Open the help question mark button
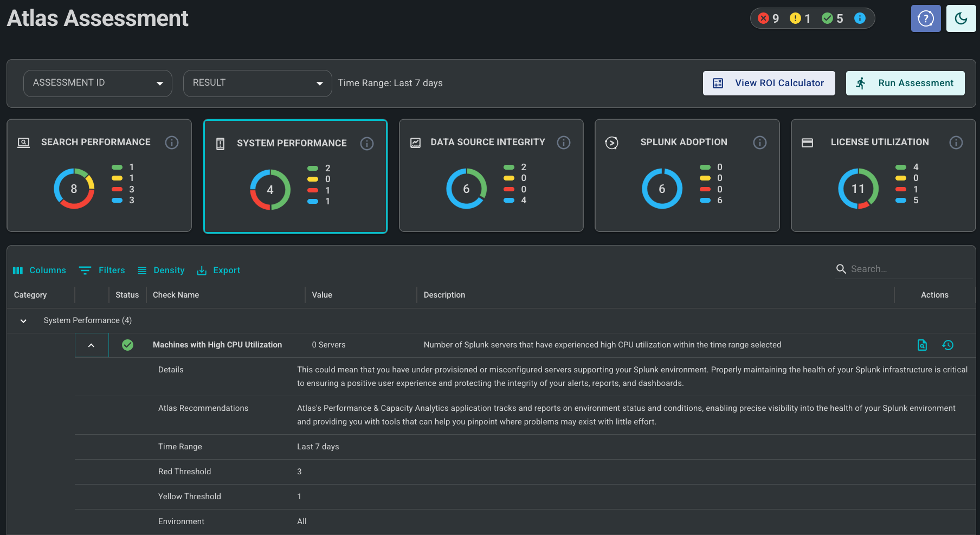Image resolution: width=980 pixels, height=535 pixels. [x=926, y=18]
